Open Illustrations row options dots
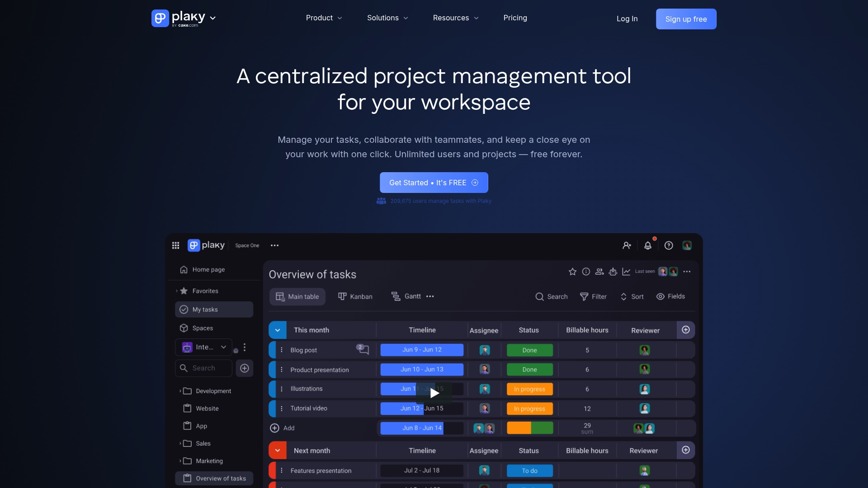 coord(282,389)
